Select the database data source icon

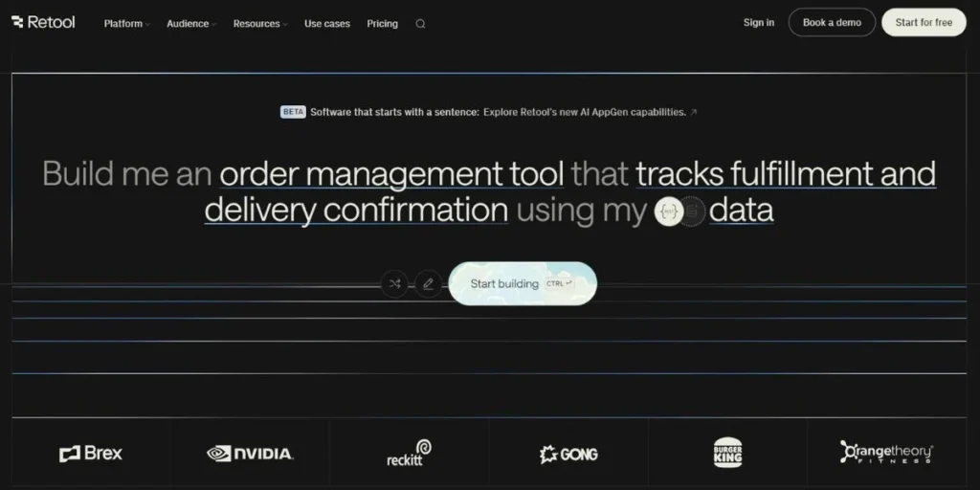click(692, 212)
